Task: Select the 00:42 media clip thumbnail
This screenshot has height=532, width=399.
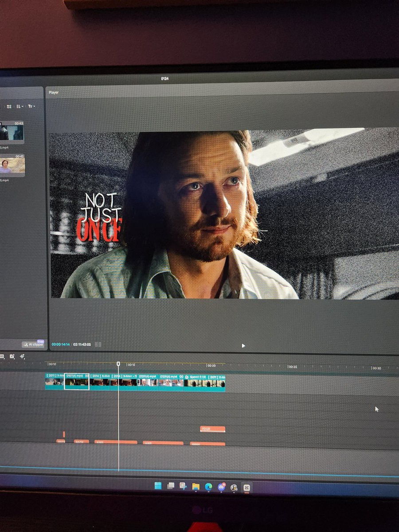Action: click(12, 164)
